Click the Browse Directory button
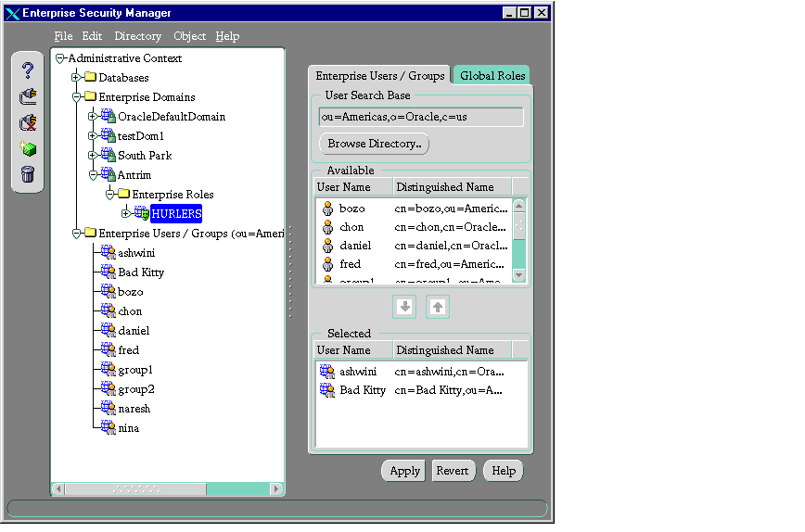This screenshot has width=805, height=532. (x=374, y=145)
